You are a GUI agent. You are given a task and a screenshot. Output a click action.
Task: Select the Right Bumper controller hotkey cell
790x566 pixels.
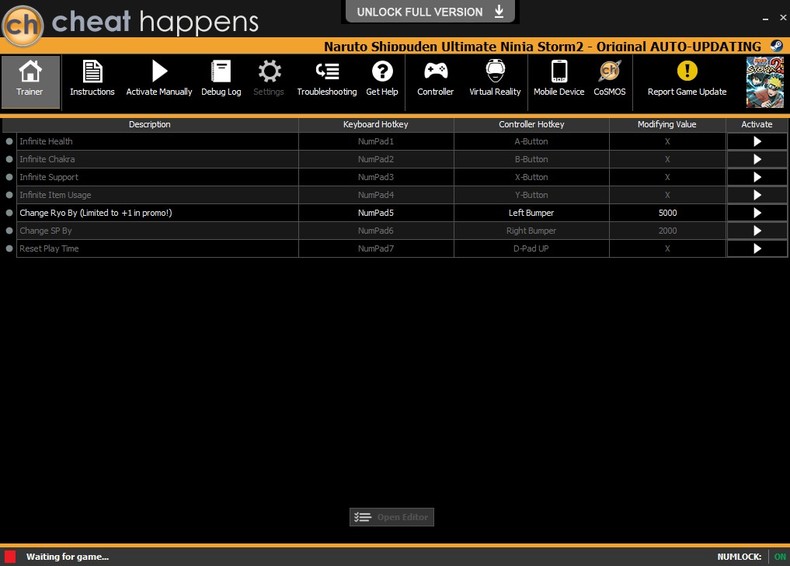[x=532, y=231]
